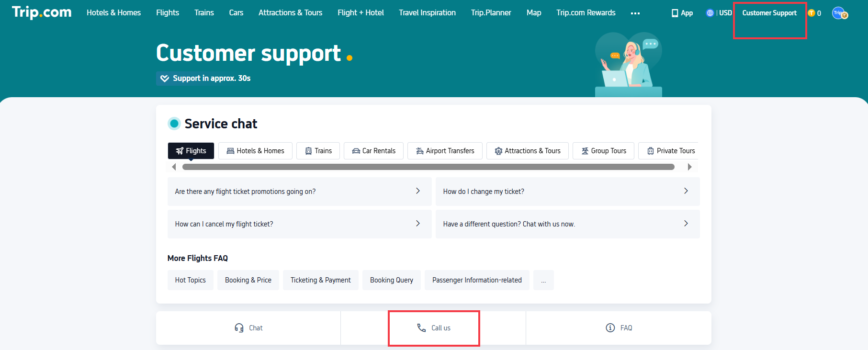The height and width of the screenshot is (350, 868).
Task: Select the Travel Inspiration menu item
Action: click(427, 12)
